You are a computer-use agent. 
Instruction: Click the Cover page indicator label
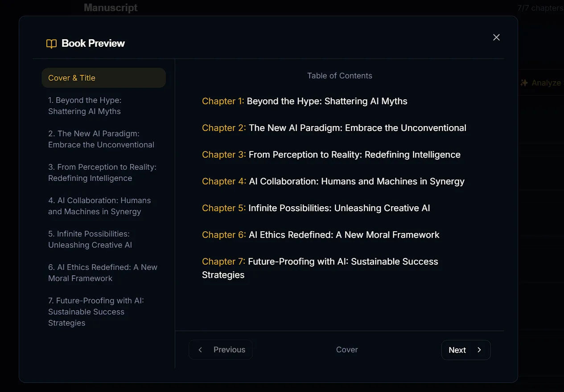point(347,350)
